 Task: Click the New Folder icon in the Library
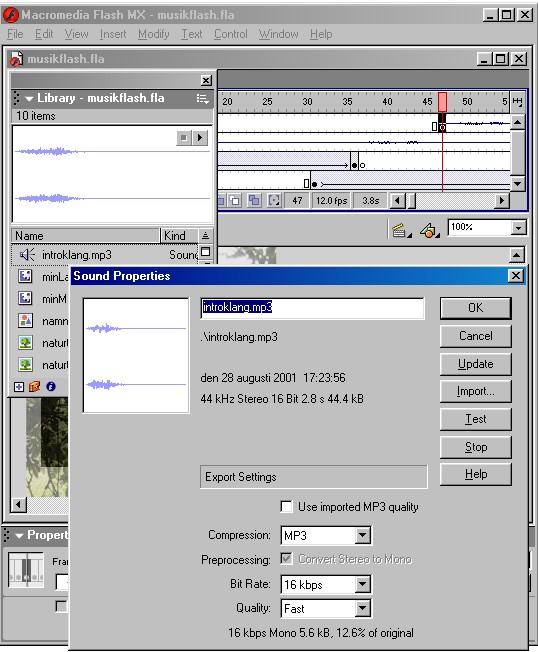[35, 387]
